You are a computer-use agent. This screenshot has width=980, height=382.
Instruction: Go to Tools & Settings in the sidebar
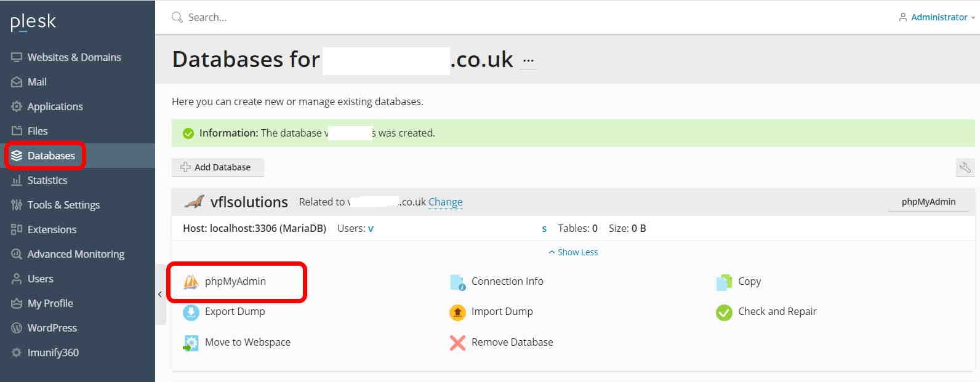click(x=63, y=205)
